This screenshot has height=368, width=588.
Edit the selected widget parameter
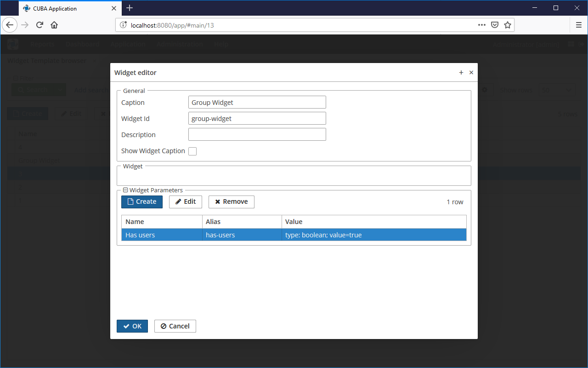click(x=186, y=202)
